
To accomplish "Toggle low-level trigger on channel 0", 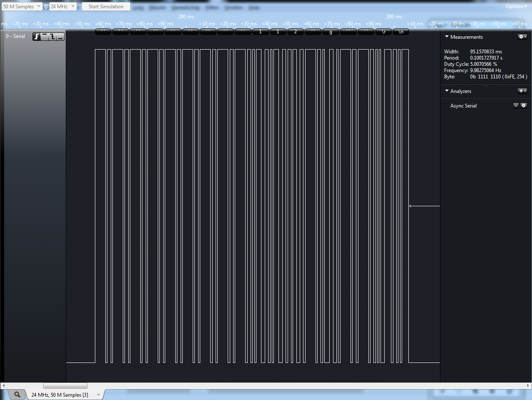I will 61,36.
